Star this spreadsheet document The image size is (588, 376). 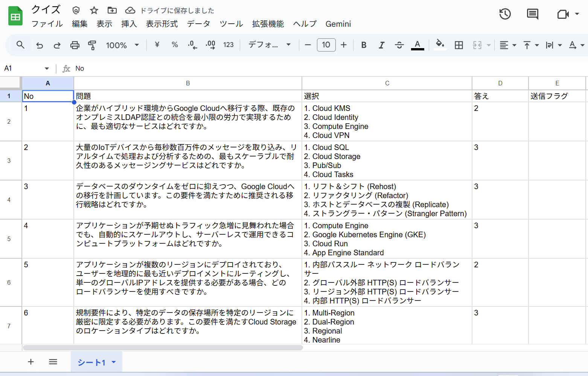coord(94,11)
